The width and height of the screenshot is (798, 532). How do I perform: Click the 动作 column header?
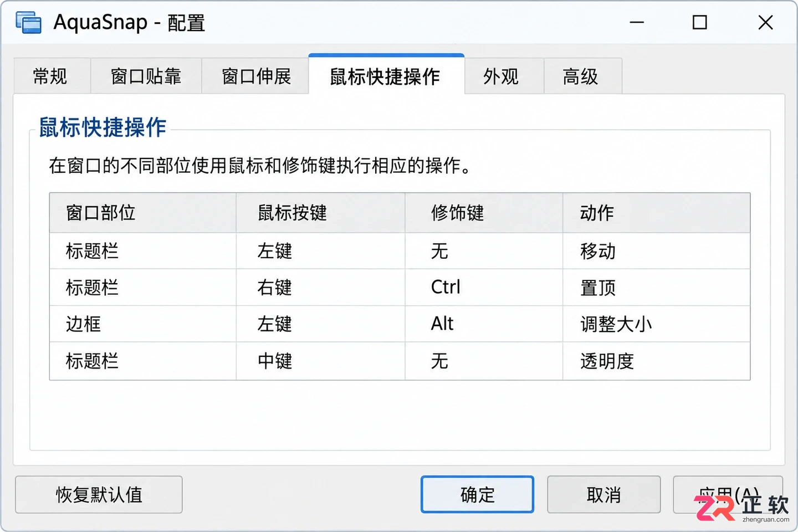point(657,213)
